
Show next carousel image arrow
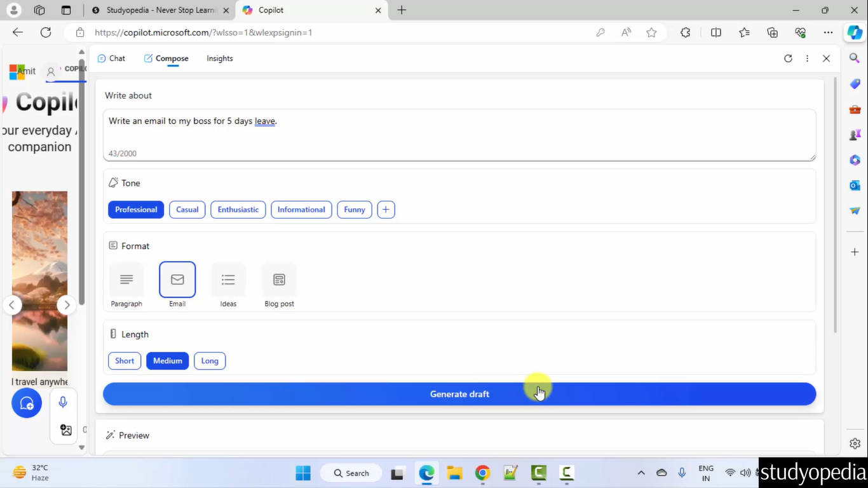(67, 305)
